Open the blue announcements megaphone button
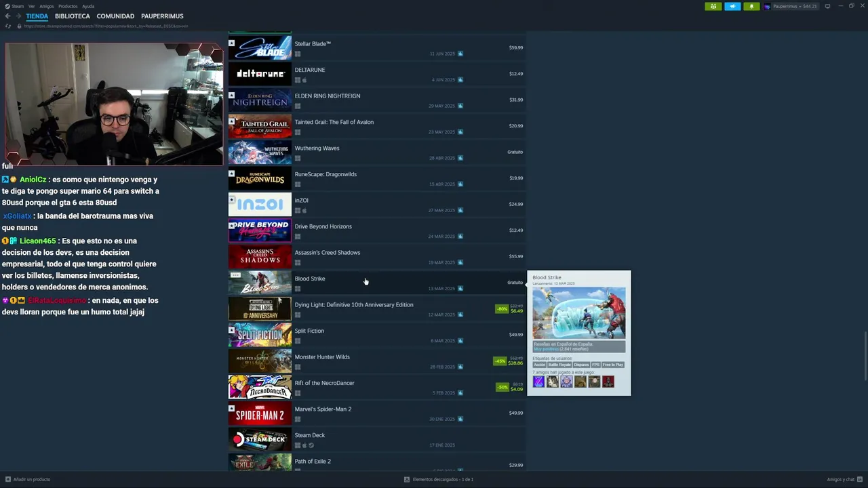868x488 pixels. coord(732,6)
